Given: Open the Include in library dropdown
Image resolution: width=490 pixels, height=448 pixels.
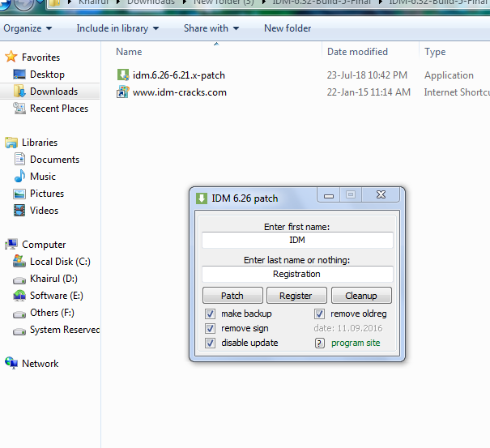Looking at the screenshot, I should 117,28.
